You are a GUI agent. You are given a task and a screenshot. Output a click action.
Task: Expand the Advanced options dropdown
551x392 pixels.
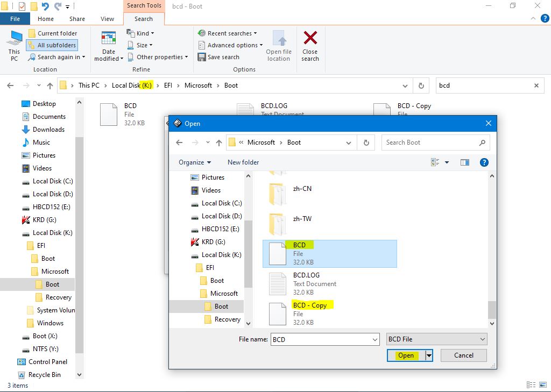[x=231, y=45]
